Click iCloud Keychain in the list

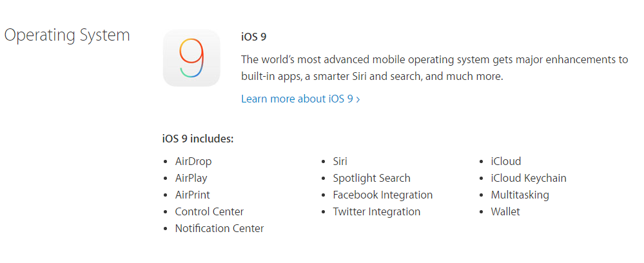tap(529, 179)
